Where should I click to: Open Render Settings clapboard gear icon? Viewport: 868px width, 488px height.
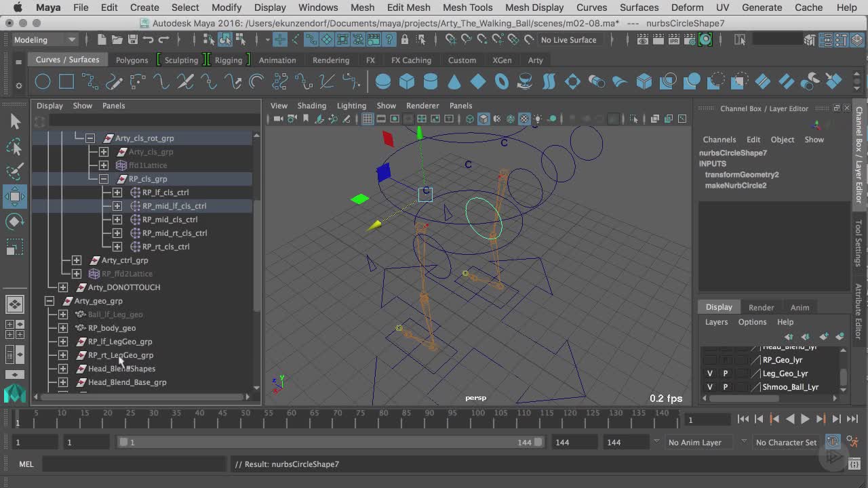pyautogui.click(x=690, y=39)
